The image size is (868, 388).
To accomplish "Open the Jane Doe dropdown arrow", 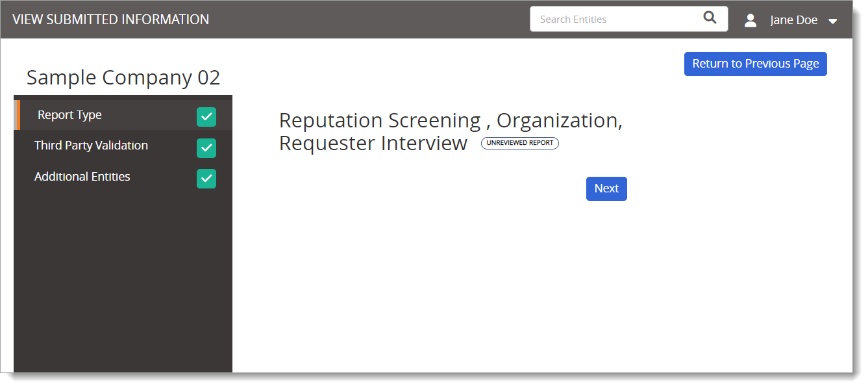I will pyautogui.click(x=833, y=21).
